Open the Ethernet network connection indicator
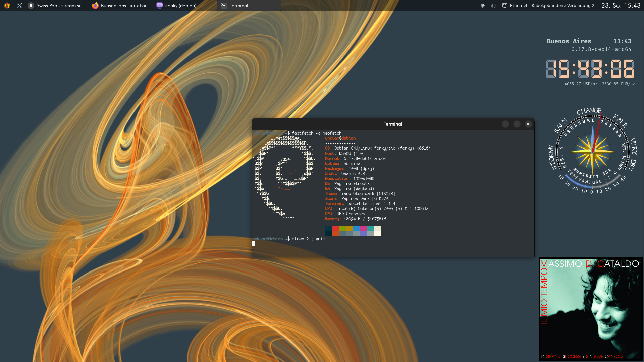The image size is (644, 362). (548, 6)
